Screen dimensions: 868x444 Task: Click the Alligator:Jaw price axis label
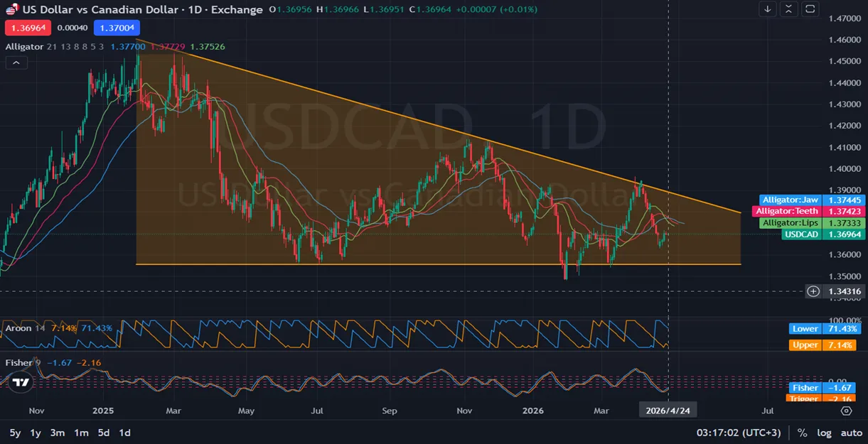790,200
